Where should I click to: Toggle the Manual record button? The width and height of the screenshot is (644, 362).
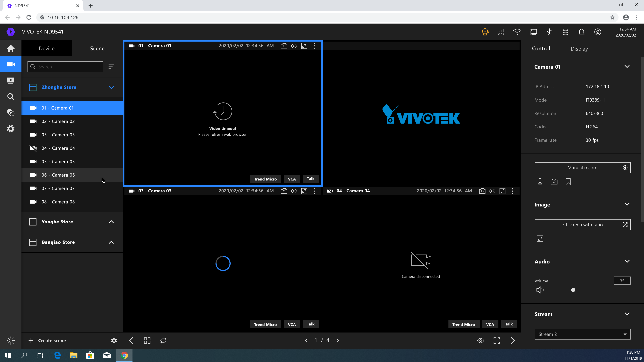[x=582, y=168]
